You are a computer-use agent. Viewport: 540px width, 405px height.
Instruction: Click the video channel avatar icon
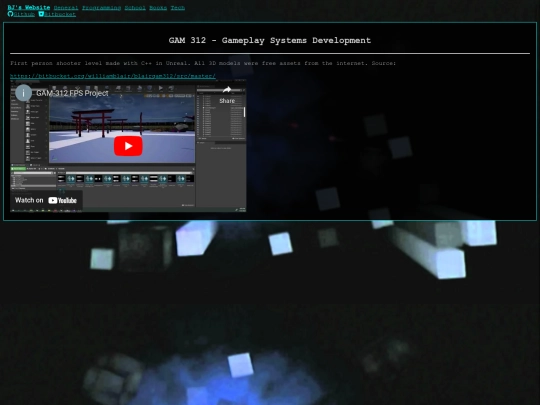23,93
